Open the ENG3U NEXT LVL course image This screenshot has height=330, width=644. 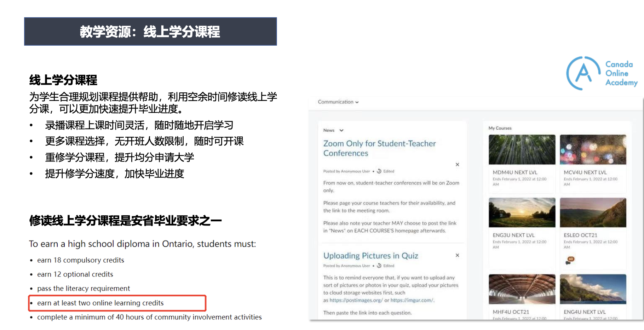522,212
